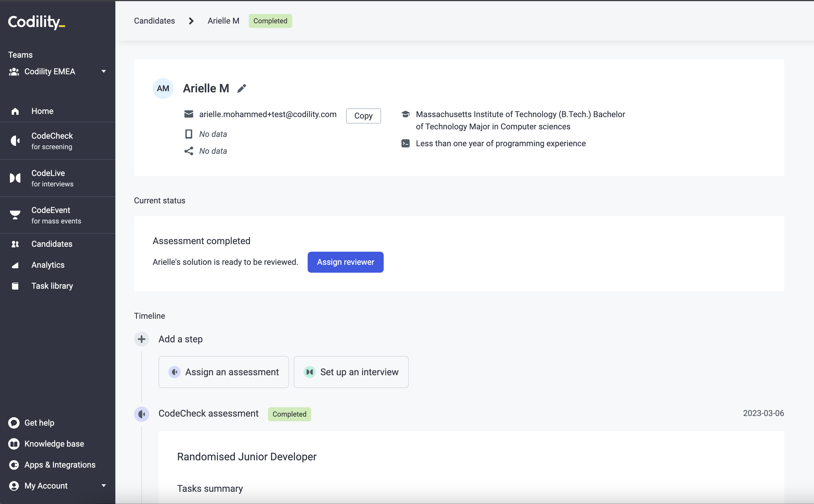The image size is (814, 504).
Task: Click the Task library book icon
Action: coord(15,286)
